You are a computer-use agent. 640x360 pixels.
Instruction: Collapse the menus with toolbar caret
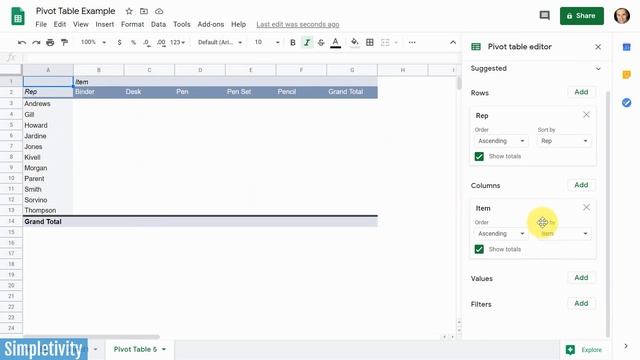tap(453, 42)
